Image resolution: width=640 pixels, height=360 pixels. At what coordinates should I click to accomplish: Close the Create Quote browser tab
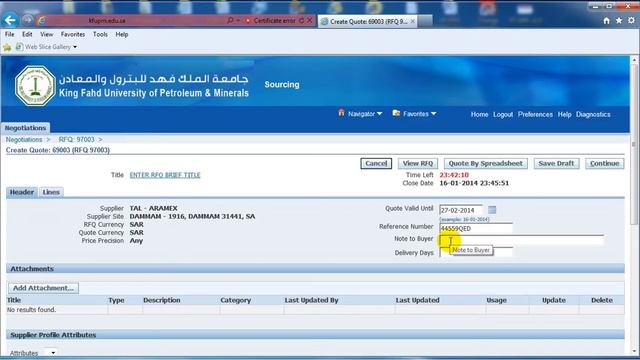click(x=413, y=21)
